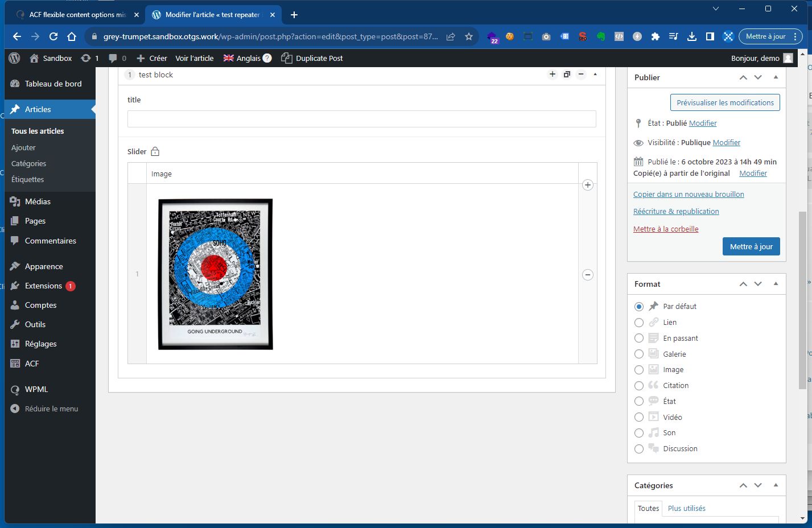Select Citation format radio

639,386
